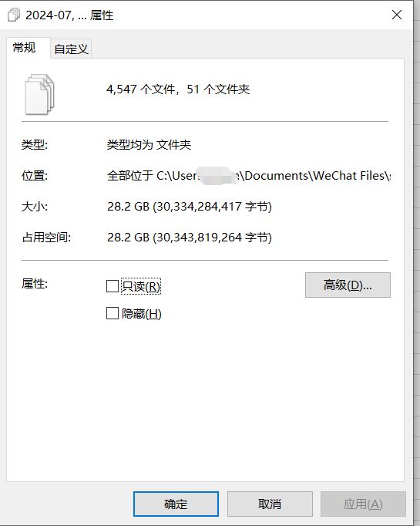
Task: Open the 自定义 tab
Action: [71, 49]
